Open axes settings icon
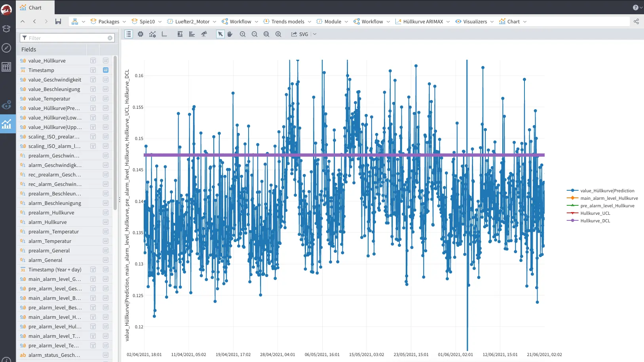Screen dimensions: 644x362 tap(164, 34)
